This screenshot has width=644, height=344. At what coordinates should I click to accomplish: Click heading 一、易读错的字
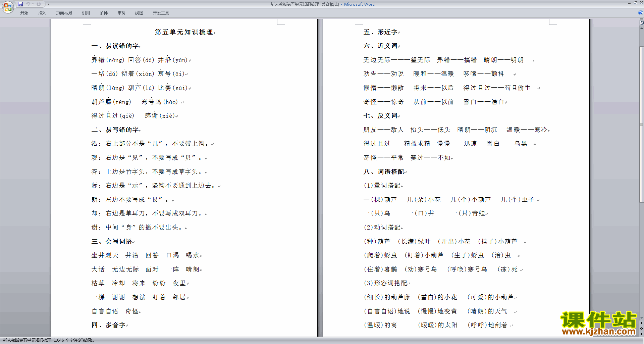115,46
